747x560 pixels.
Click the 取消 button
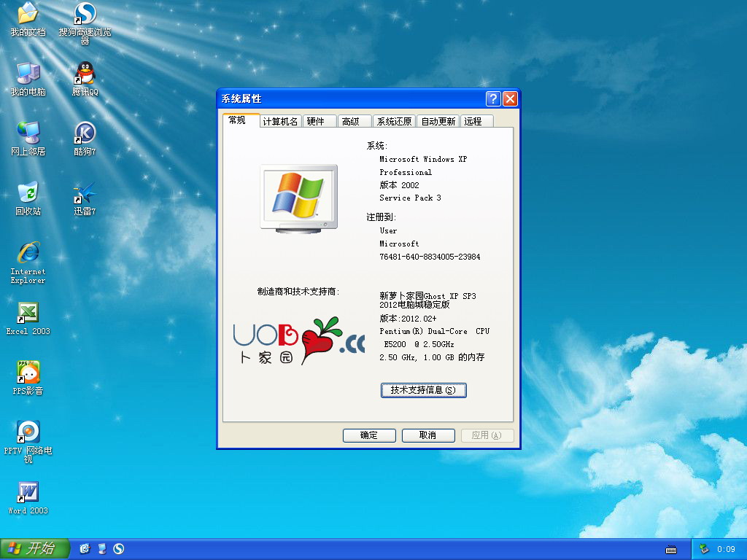point(427,435)
